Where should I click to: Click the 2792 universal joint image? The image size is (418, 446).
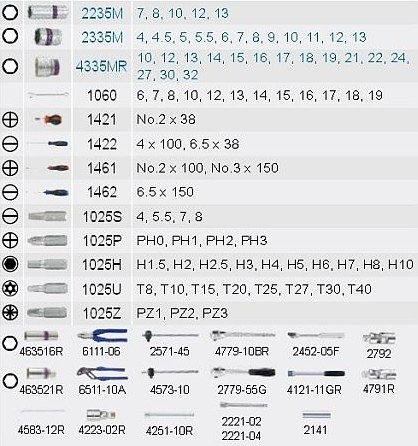click(379, 339)
